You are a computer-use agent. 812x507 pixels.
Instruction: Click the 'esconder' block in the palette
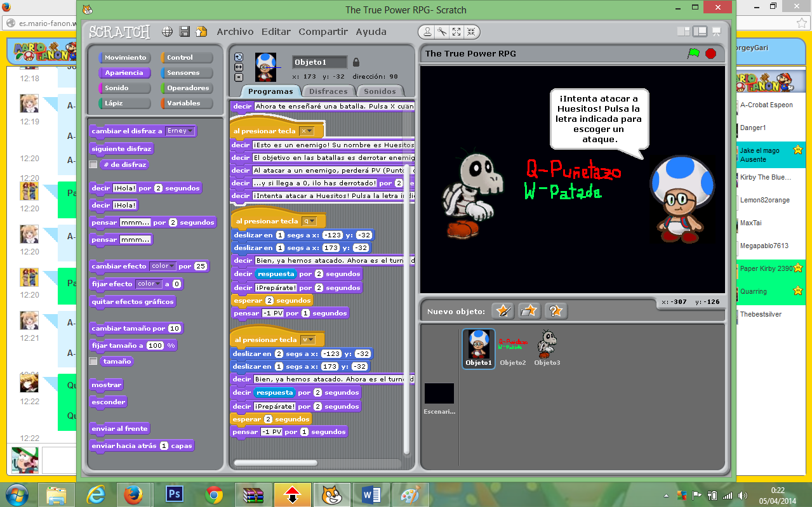click(x=109, y=402)
